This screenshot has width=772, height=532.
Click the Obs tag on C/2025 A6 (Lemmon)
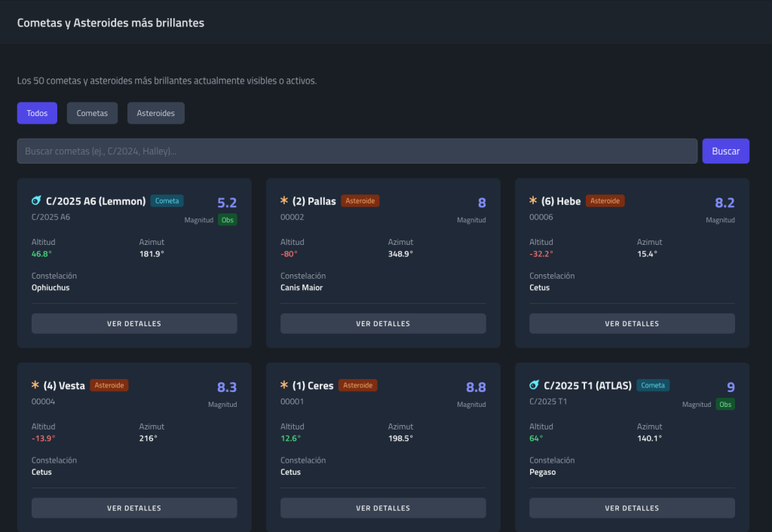click(x=228, y=220)
